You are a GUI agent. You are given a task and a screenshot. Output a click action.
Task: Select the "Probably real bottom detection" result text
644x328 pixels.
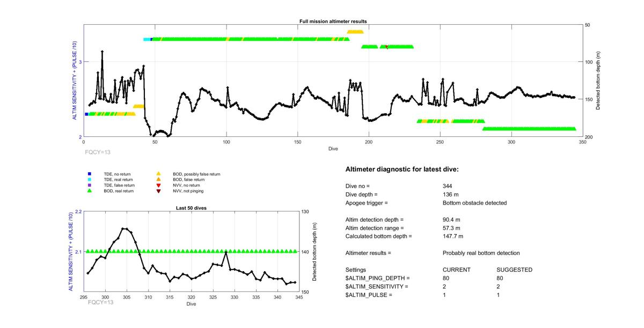tap(481, 253)
